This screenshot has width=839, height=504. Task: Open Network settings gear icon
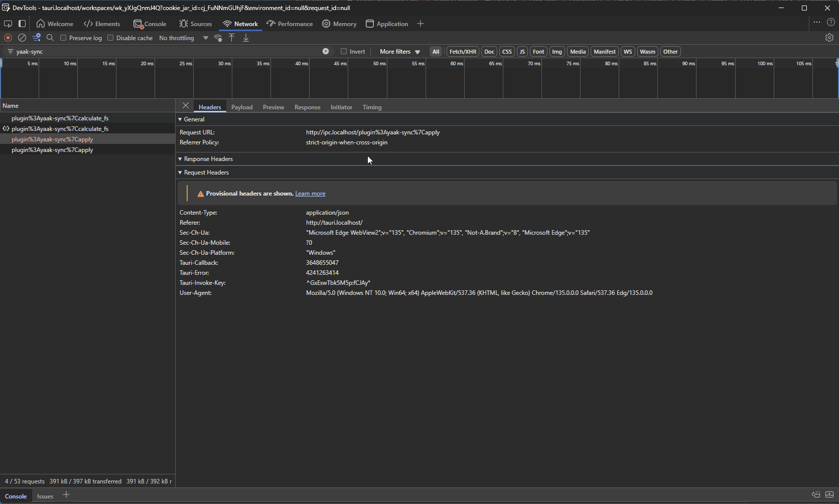[x=829, y=38]
